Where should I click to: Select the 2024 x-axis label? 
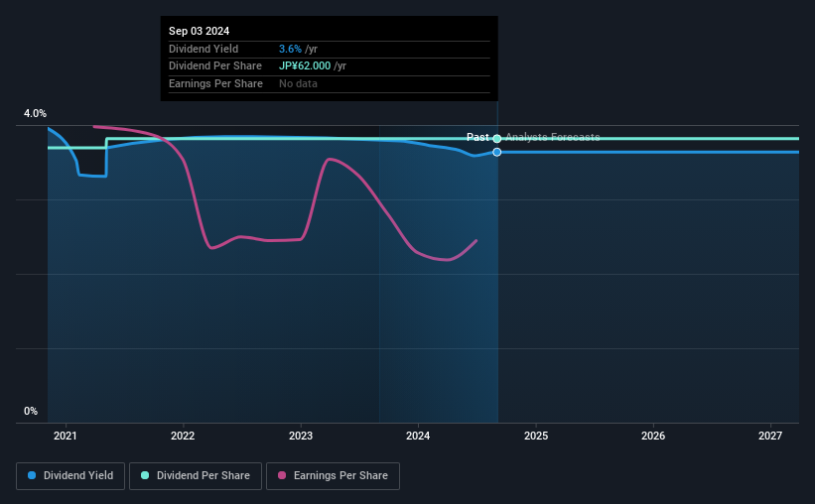pyautogui.click(x=418, y=436)
